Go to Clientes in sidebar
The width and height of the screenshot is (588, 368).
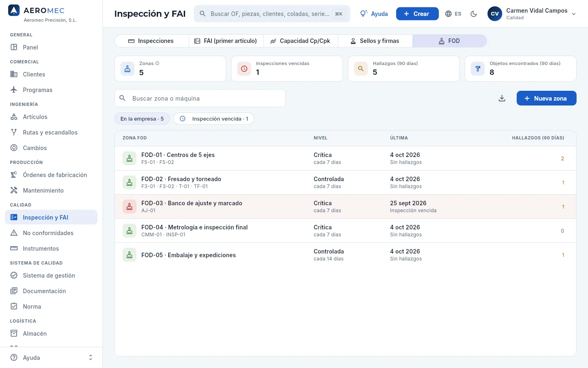pyautogui.click(x=51, y=74)
